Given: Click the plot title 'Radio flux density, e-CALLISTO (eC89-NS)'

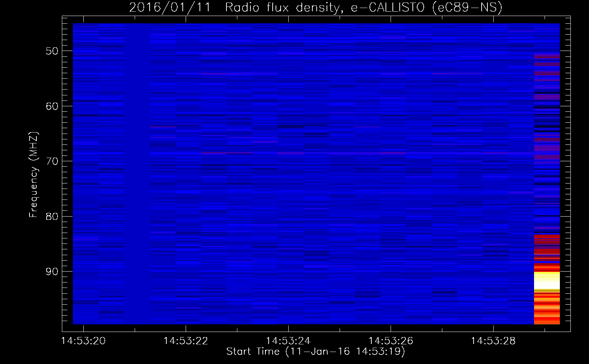Looking at the screenshot, I should pos(364,7).
